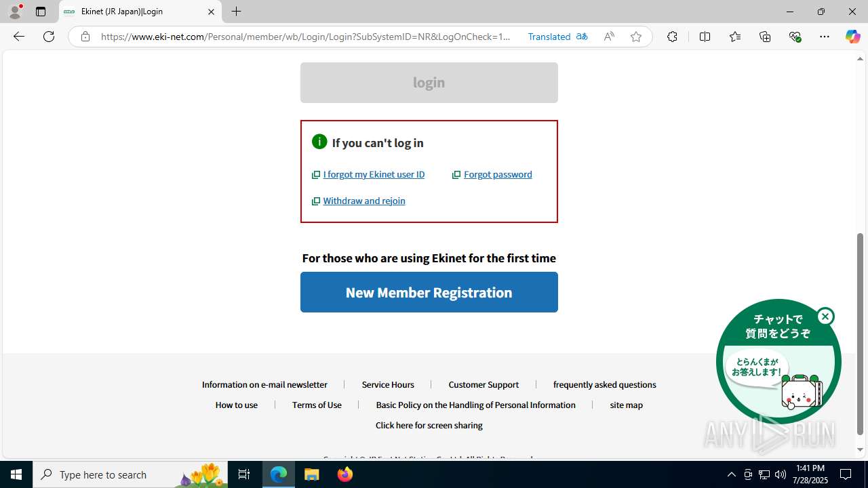Open the Withdraw and rejoin link
The width and height of the screenshot is (868, 488).
click(x=364, y=201)
